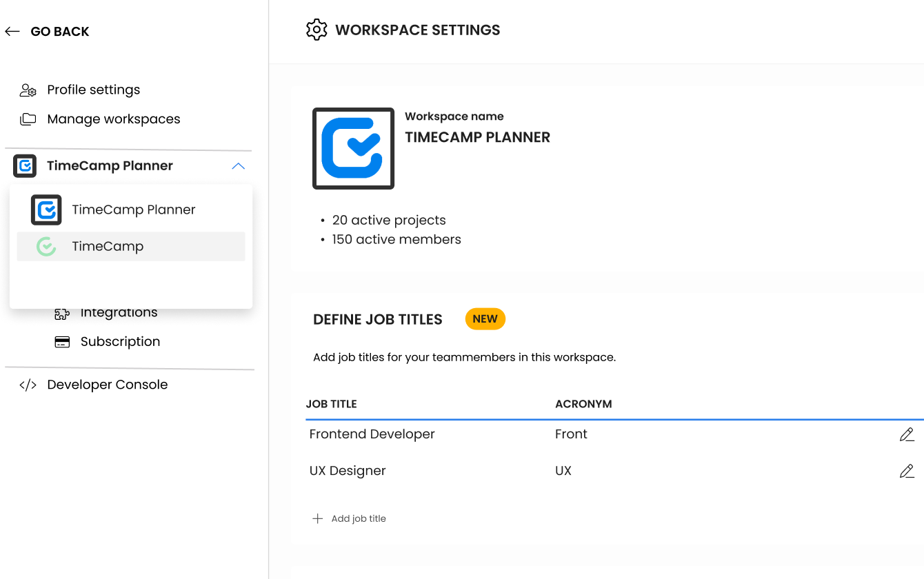
Task: Click the TIMECAMP PLANNER workspace name text
Action: pyautogui.click(x=477, y=137)
